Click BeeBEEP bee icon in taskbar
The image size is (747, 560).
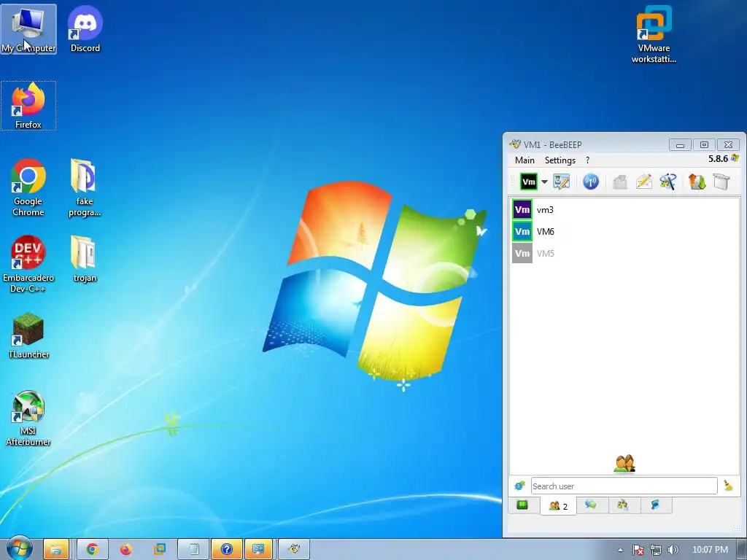tap(294, 550)
